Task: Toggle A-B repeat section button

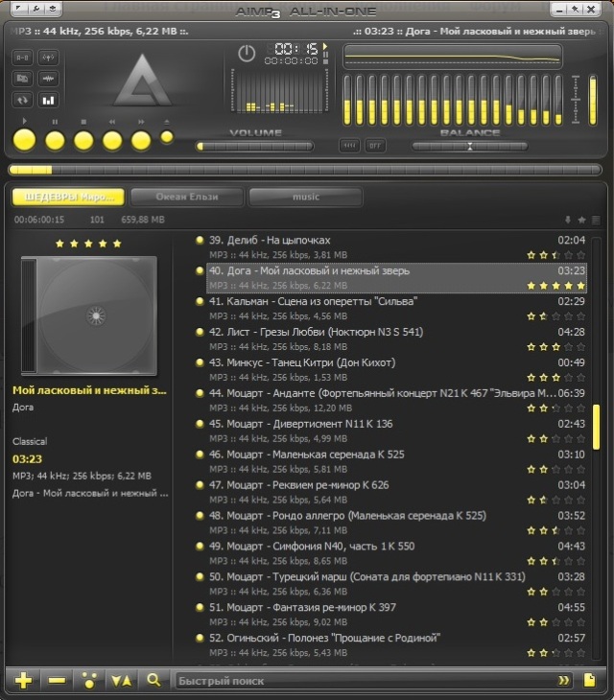Action: (x=22, y=58)
